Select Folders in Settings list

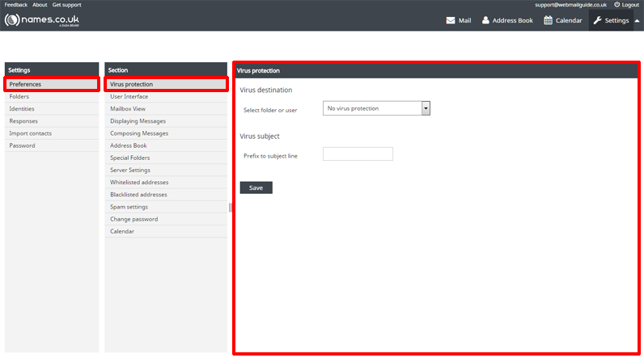point(19,96)
